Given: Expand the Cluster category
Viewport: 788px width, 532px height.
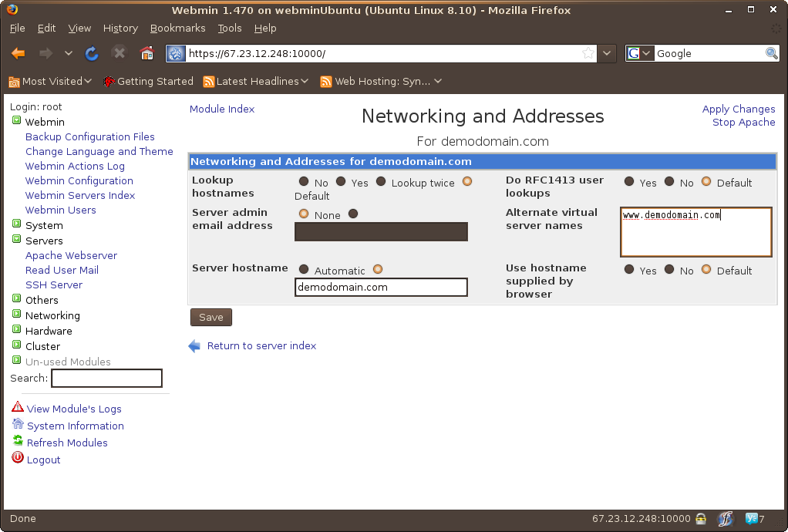Looking at the screenshot, I should pos(17,345).
